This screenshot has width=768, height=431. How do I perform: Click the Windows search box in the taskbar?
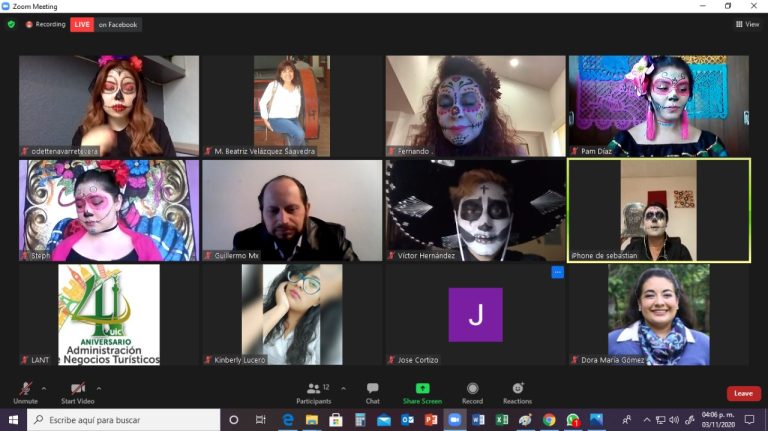point(123,420)
